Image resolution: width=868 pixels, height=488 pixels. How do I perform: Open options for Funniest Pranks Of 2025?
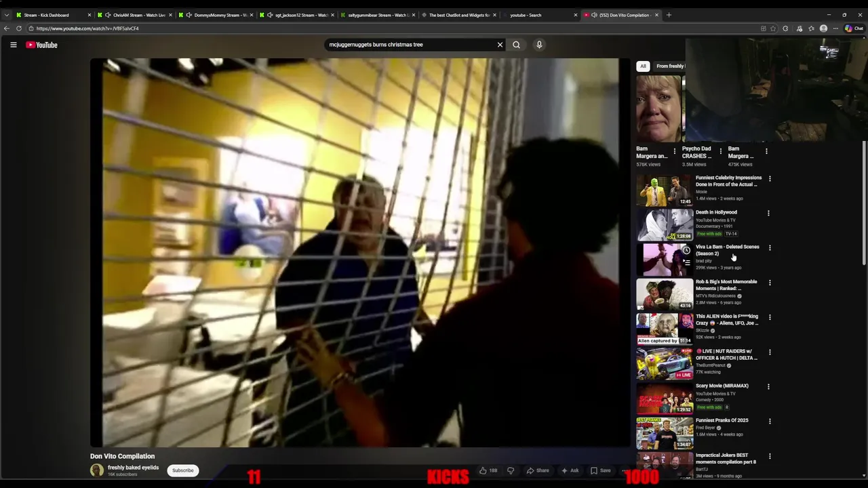click(x=769, y=421)
